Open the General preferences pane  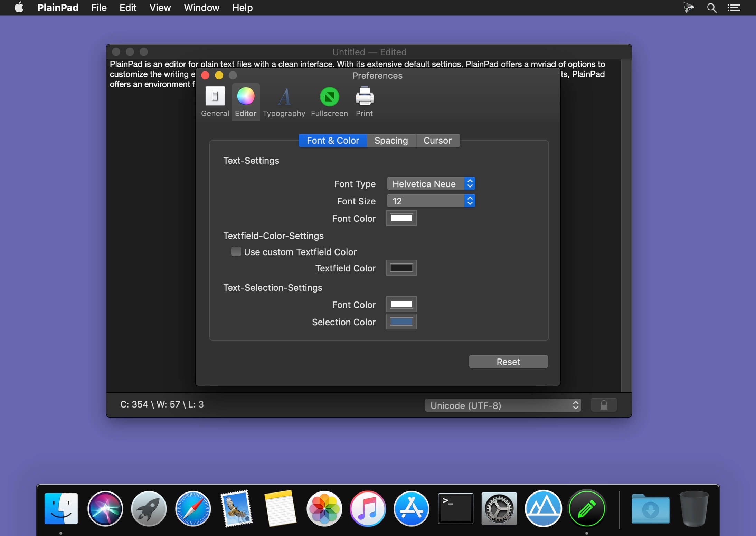[215, 102]
